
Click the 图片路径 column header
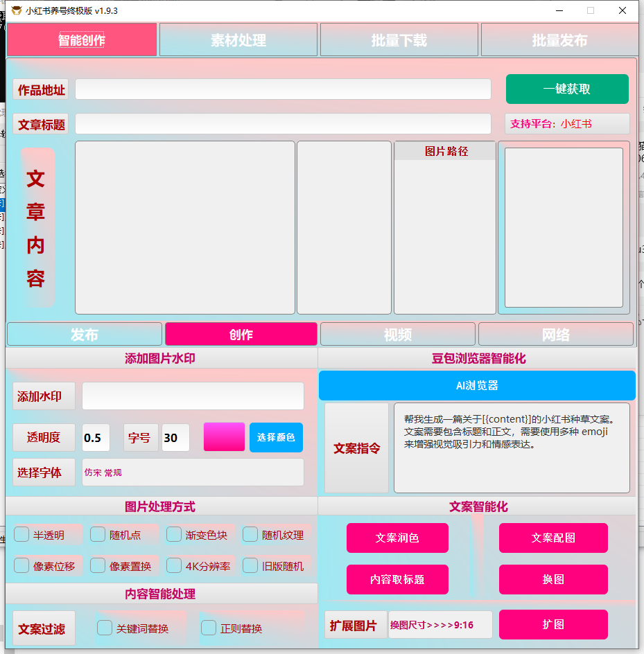[x=445, y=151]
